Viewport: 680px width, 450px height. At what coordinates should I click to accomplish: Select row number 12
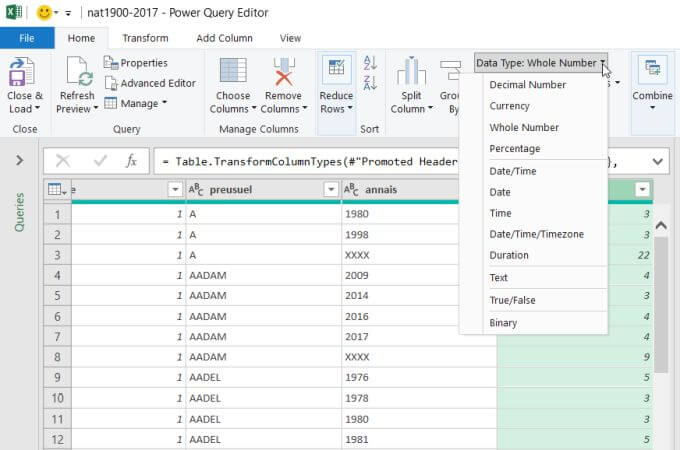click(x=57, y=440)
